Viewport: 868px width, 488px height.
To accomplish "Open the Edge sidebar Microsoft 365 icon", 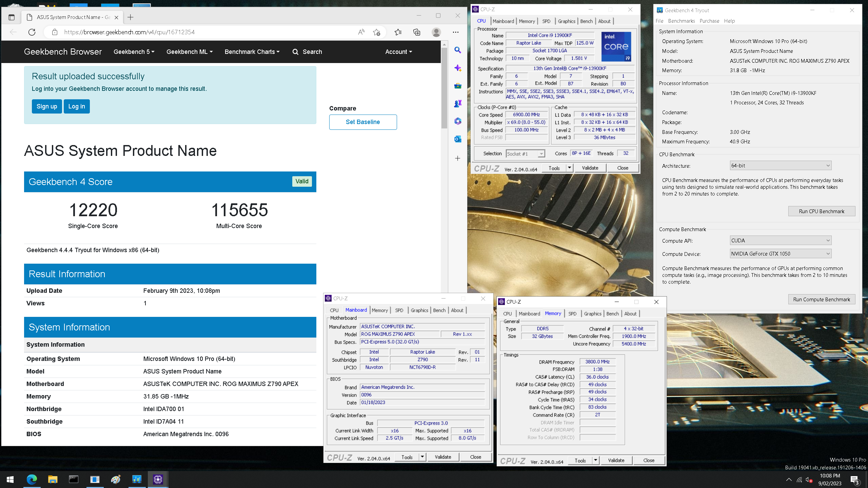I will [458, 121].
